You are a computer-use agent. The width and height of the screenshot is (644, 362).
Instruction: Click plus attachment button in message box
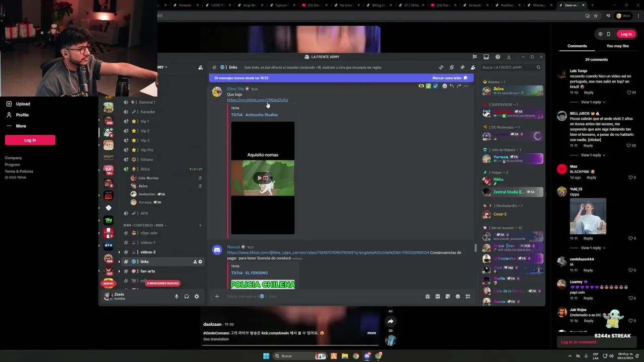[217, 297]
